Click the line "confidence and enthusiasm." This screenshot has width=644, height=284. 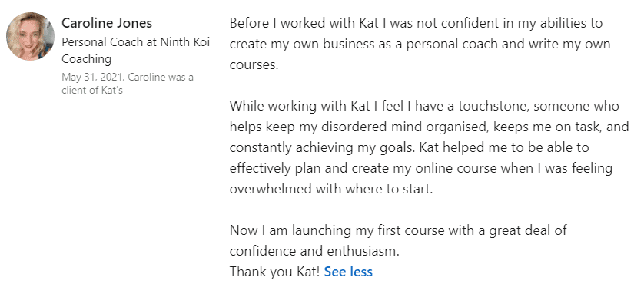[x=314, y=251]
